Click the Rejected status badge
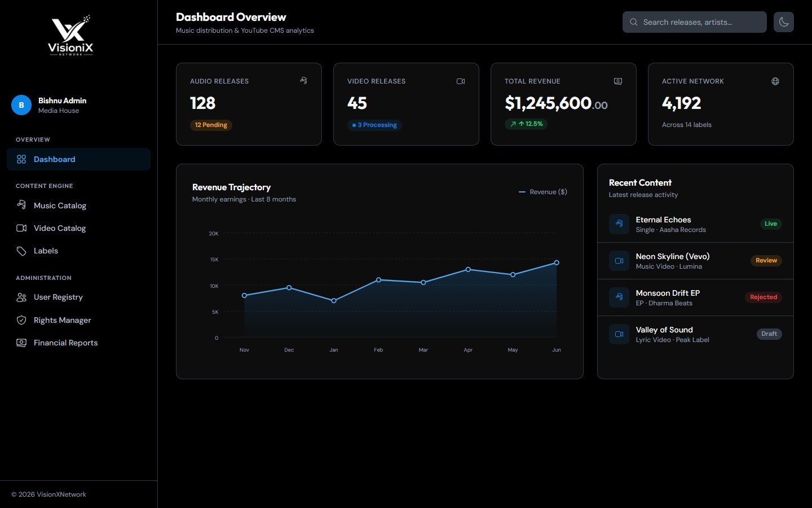The image size is (812, 508). [764, 297]
